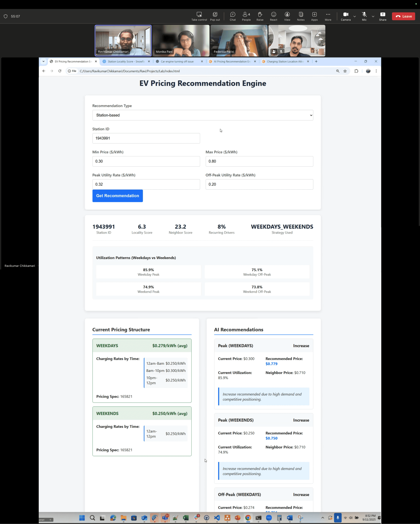Screen dimensions: 420x524
Task: Open the Apps panel
Action: pyautogui.click(x=314, y=16)
